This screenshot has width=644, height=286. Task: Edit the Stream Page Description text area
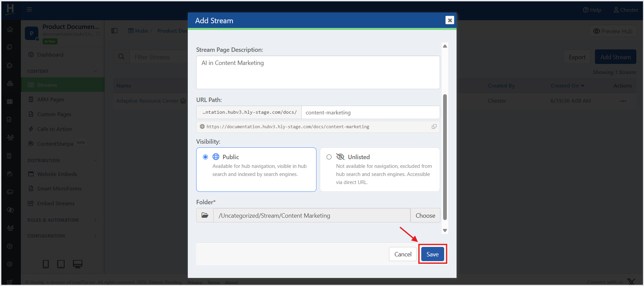click(x=318, y=72)
